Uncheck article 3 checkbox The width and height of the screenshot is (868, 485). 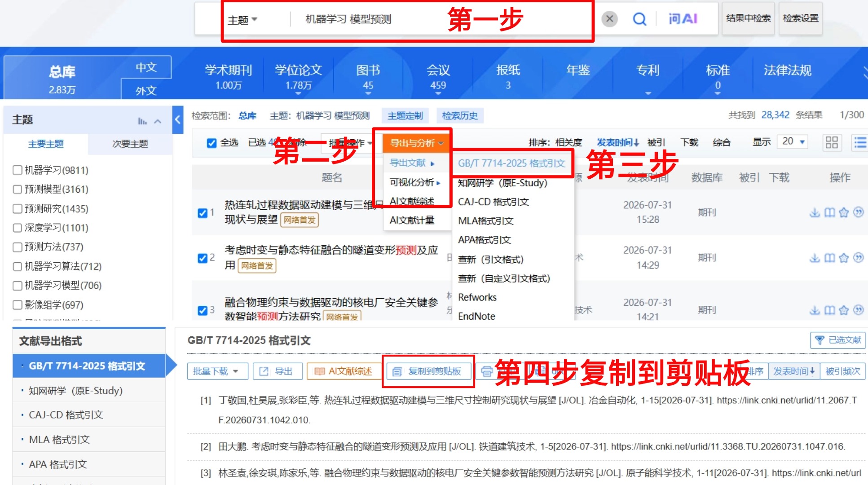click(203, 310)
